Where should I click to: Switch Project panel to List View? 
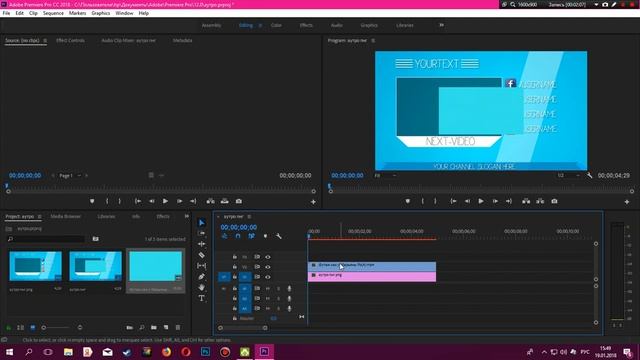tap(20, 327)
